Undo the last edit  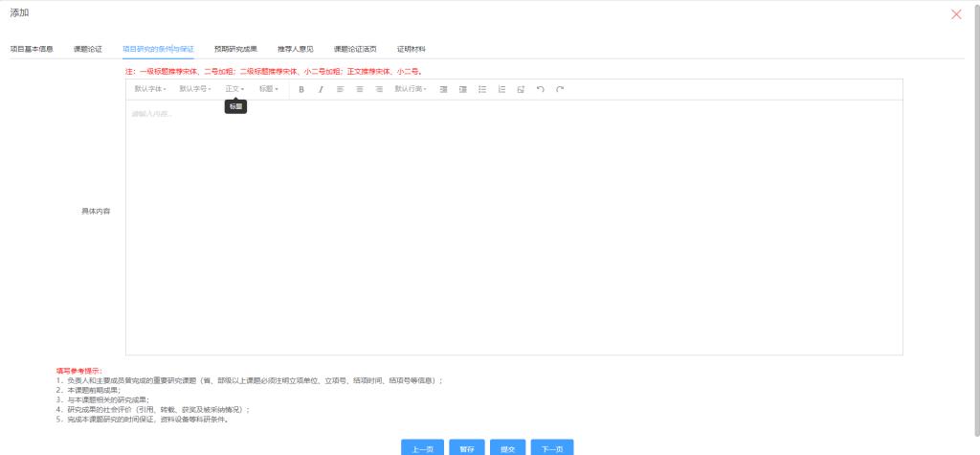click(x=540, y=89)
